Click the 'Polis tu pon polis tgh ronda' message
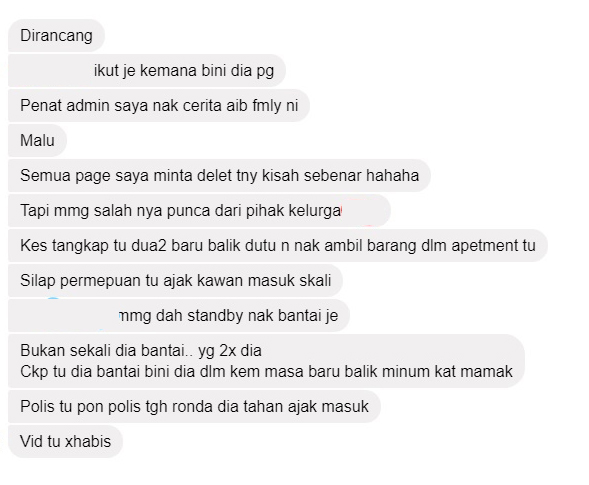This screenshot has height=485, width=589. click(x=194, y=406)
